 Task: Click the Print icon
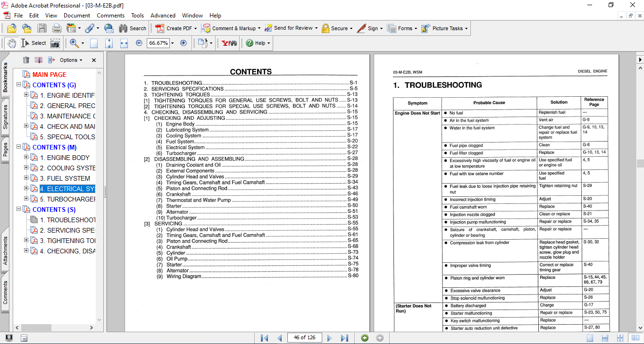[x=57, y=28]
